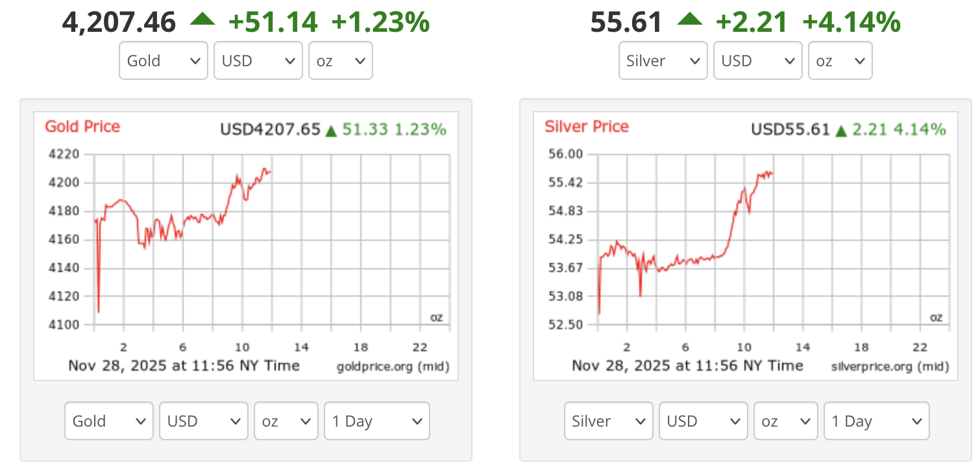Screen dimensions: 980x474
Task: Open the 1 Day range dropdown below silver chart
Action: click(x=877, y=421)
